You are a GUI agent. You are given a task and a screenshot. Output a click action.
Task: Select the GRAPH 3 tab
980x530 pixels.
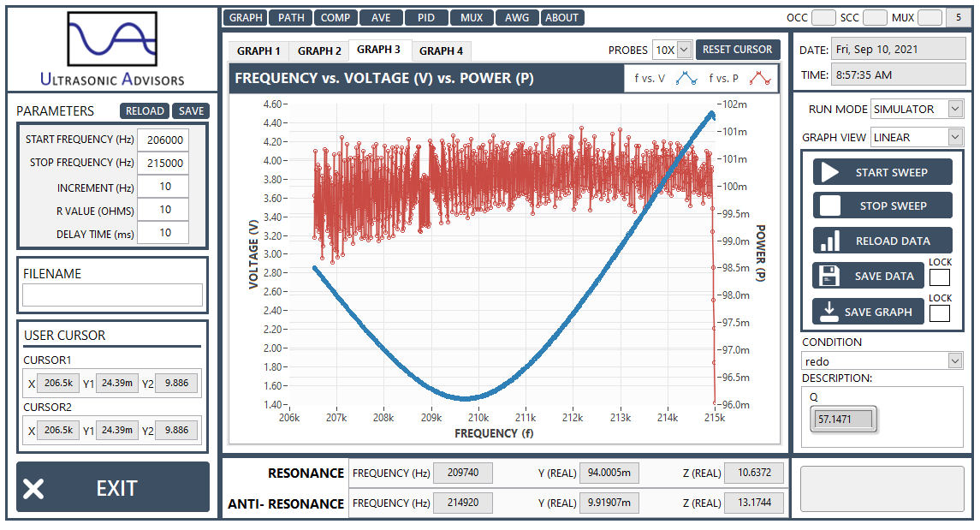(379, 50)
